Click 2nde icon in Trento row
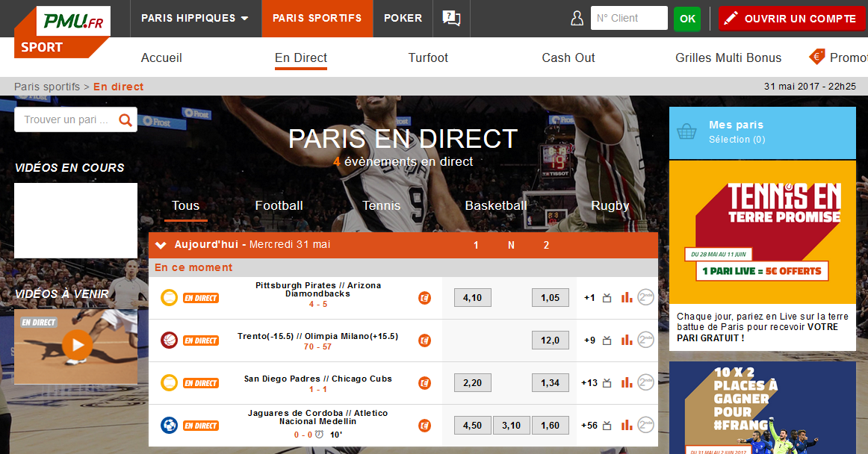868x454 pixels. [645, 340]
